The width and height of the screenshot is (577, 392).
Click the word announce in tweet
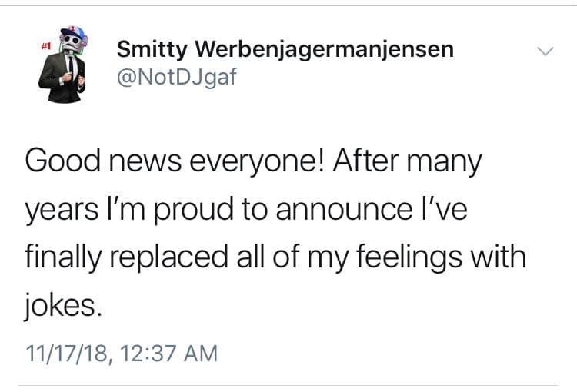pyautogui.click(x=345, y=209)
